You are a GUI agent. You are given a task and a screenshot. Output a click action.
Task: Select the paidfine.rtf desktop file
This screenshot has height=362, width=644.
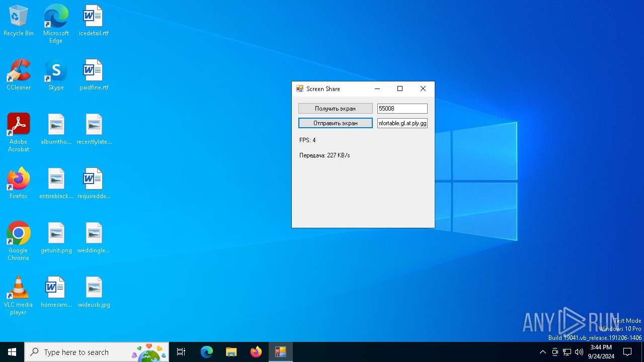94,75
